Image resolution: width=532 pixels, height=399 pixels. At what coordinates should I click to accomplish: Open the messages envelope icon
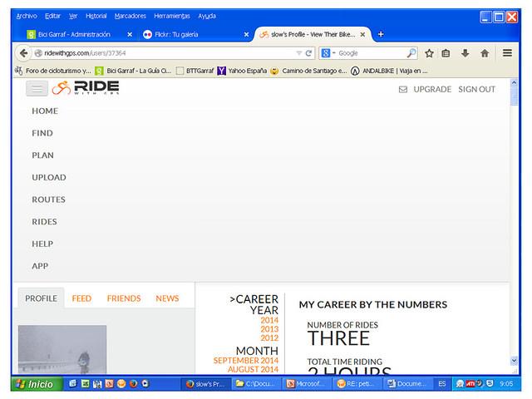coord(402,90)
